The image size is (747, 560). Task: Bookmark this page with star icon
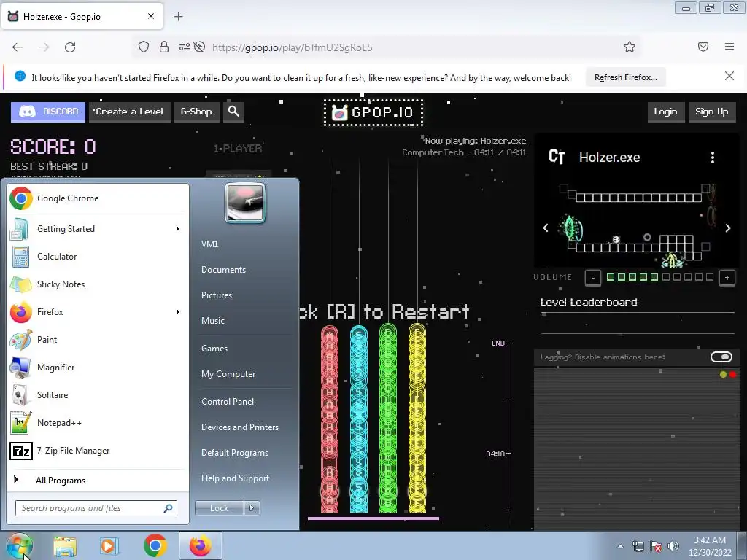(630, 47)
